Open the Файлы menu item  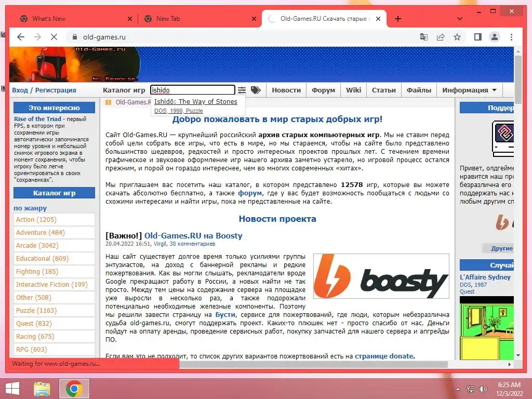click(x=419, y=90)
